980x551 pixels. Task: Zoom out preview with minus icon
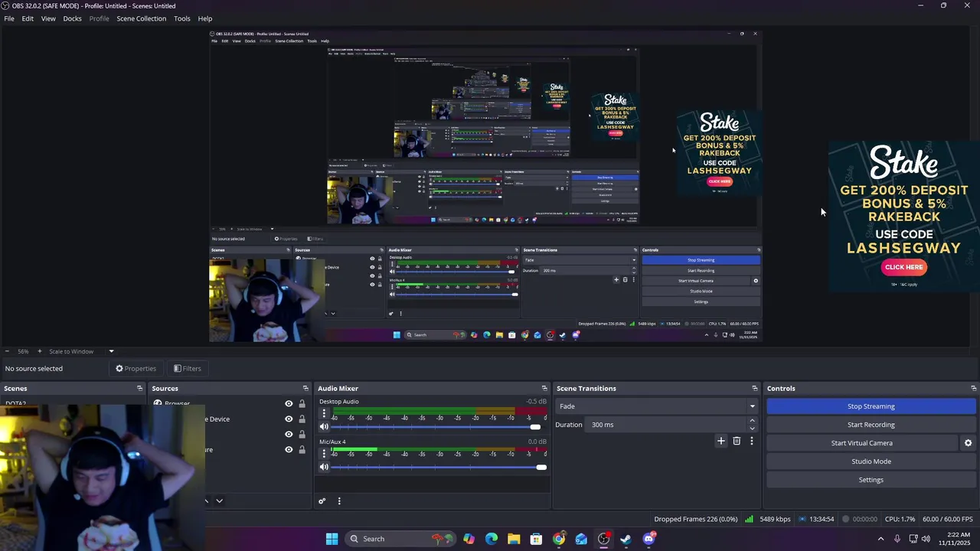point(8,351)
